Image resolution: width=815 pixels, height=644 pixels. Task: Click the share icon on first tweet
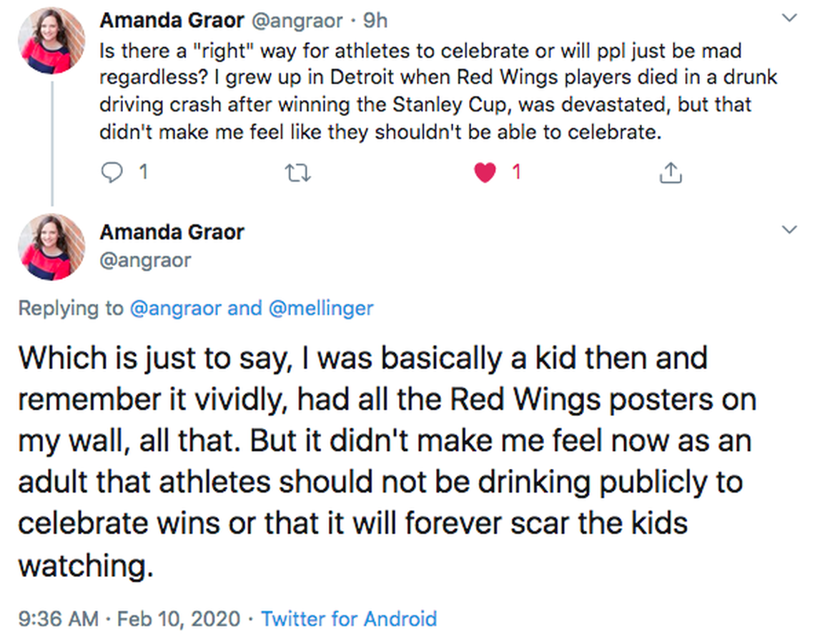coord(670,172)
